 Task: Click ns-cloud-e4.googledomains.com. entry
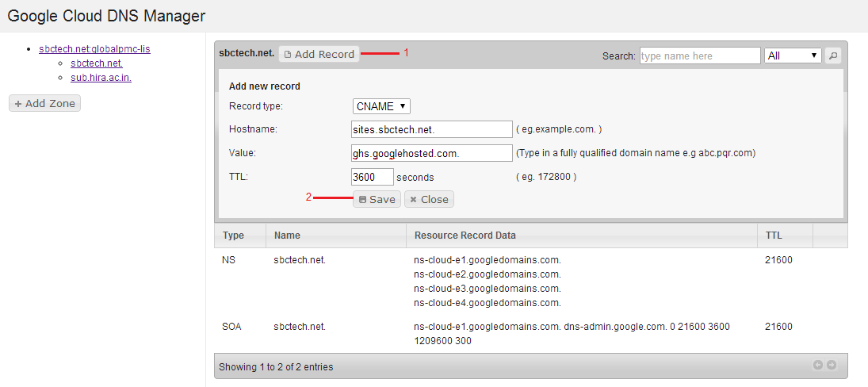(488, 303)
